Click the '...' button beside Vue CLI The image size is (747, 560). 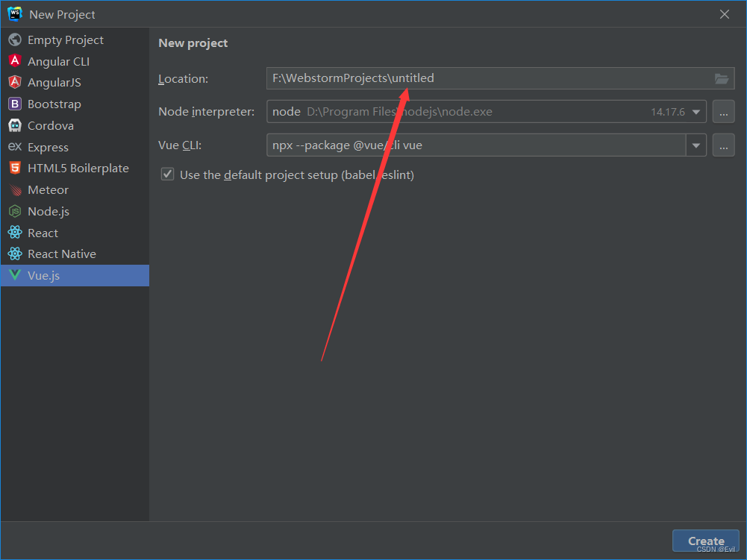pos(723,145)
